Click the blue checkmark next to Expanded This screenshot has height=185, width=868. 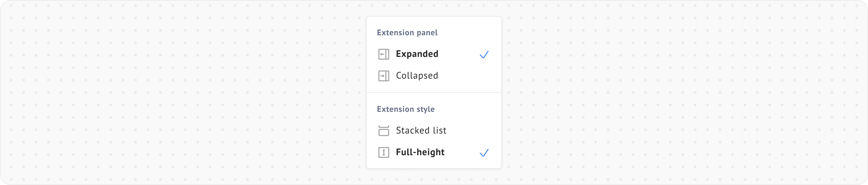coord(484,55)
